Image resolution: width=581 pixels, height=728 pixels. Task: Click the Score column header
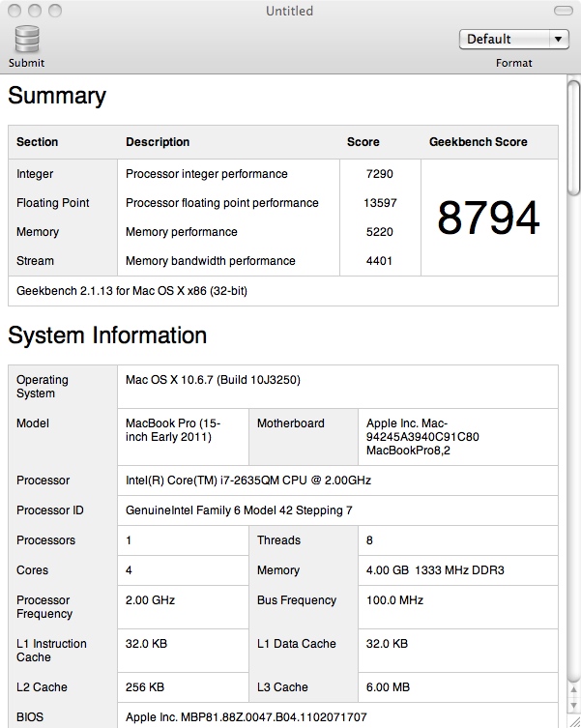click(363, 141)
